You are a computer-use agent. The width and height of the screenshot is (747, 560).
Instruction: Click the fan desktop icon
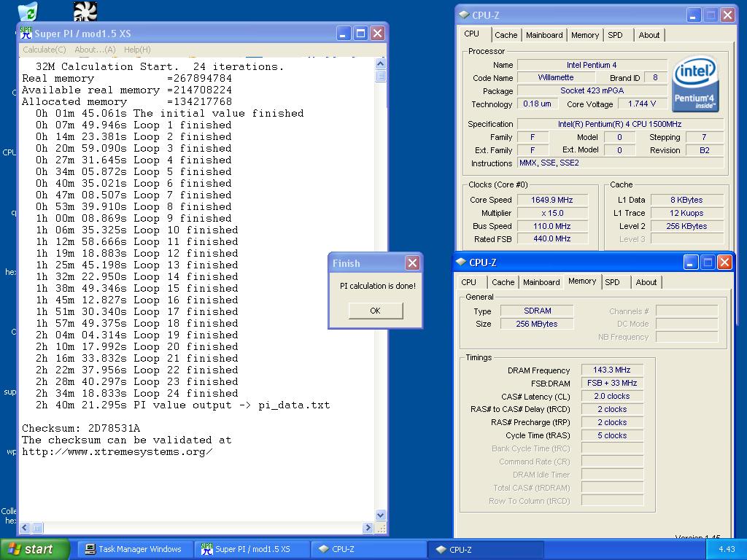[85, 12]
